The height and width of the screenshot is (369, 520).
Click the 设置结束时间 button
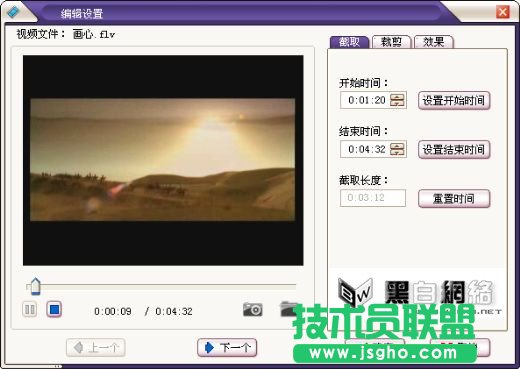click(x=454, y=149)
